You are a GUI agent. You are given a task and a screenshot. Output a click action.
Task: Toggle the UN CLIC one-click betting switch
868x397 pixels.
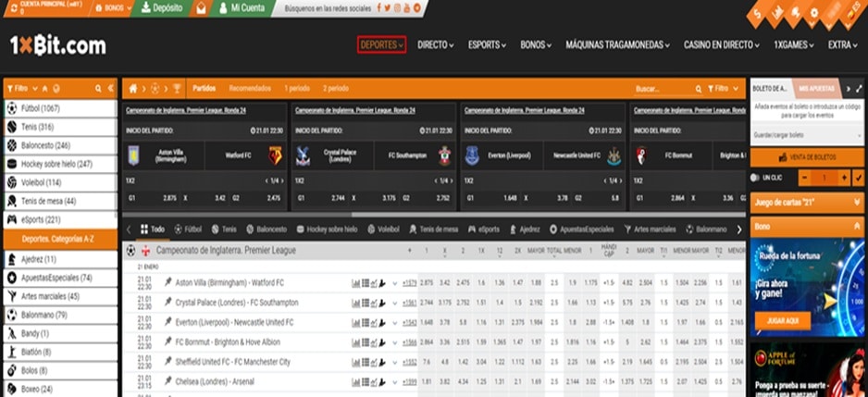754,178
